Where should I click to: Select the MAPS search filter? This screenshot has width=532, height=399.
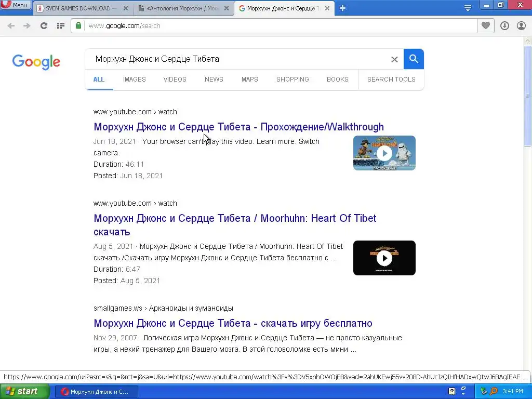(x=250, y=79)
